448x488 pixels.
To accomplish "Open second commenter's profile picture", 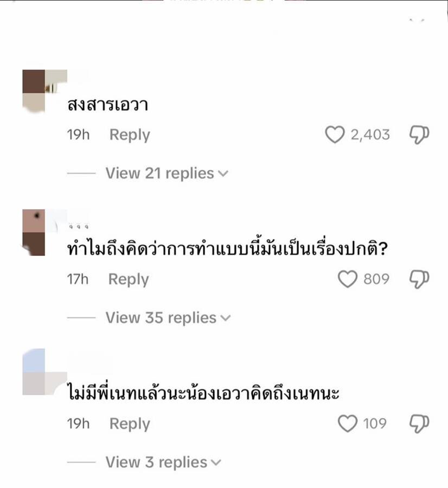I will point(34,233).
